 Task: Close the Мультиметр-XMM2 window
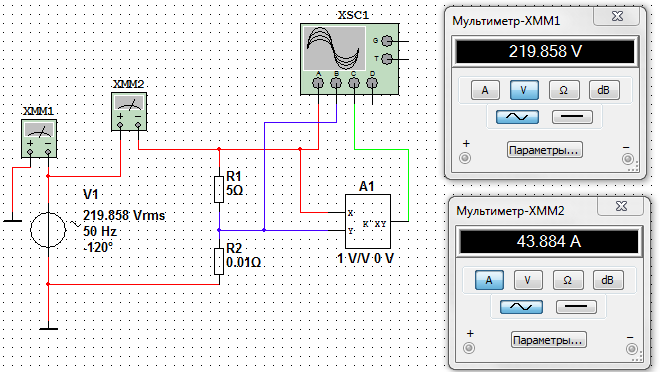(621, 206)
